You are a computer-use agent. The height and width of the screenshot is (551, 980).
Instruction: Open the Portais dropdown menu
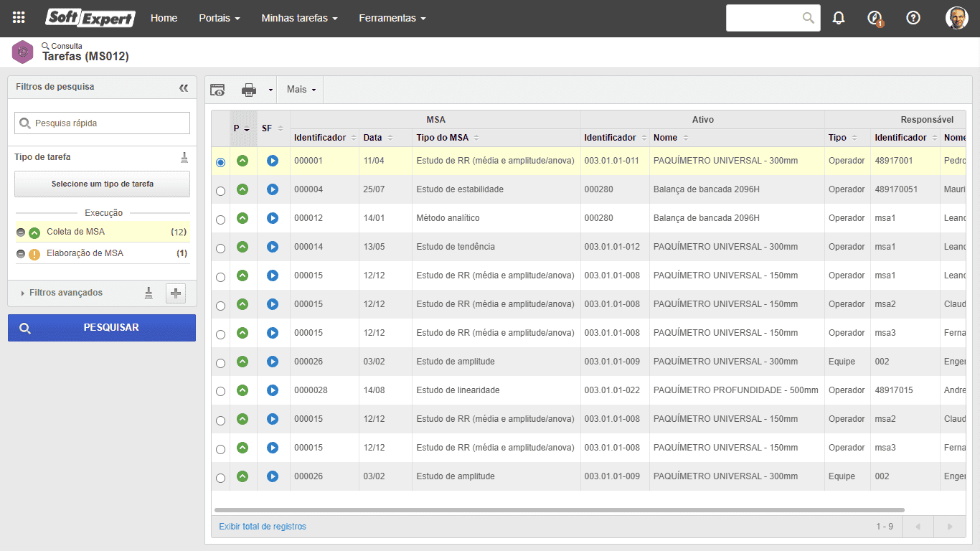click(220, 18)
